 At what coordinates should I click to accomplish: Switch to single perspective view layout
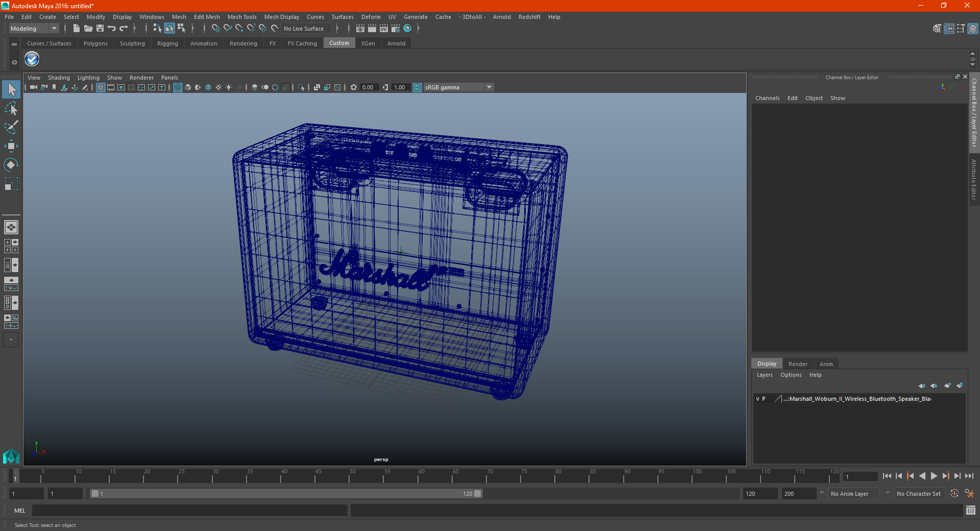point(11,227)
